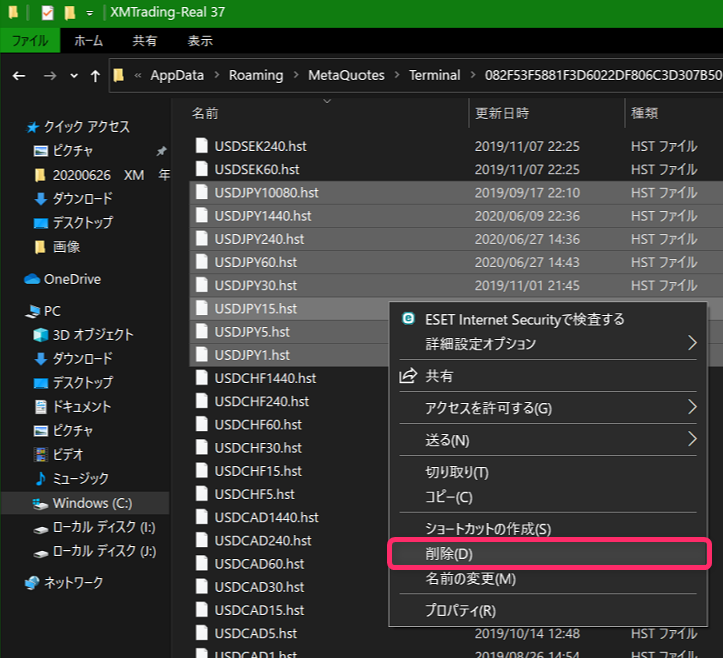The height and width of the screenshot is (658, 723).
Task: Sort by the 種類 column header
Action: [645, 113]
